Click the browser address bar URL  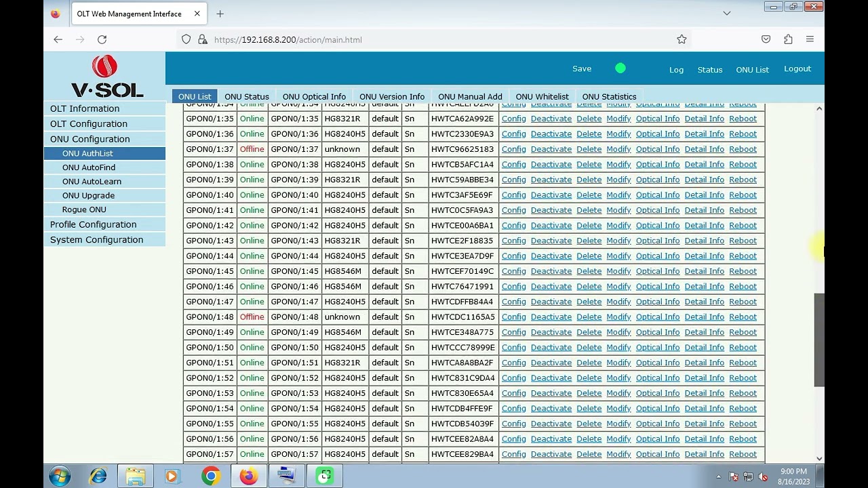[288, 39]
